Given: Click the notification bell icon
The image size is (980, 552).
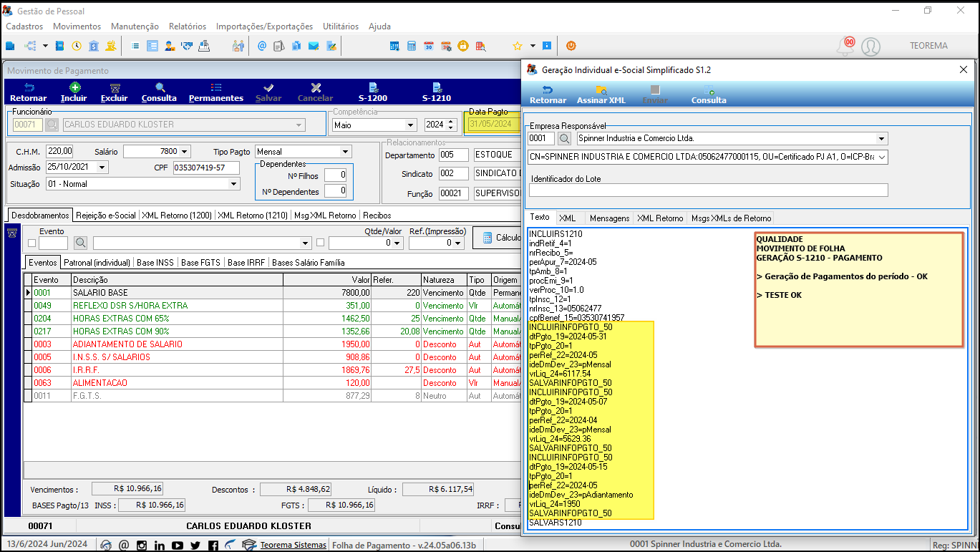Looking at the screenshot, I should click(845, 47).
